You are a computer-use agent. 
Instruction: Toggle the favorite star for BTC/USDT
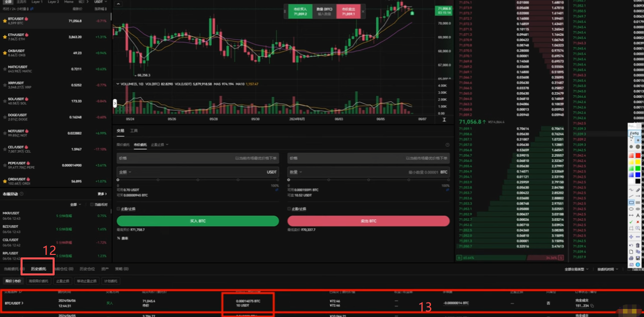(5, 21)
